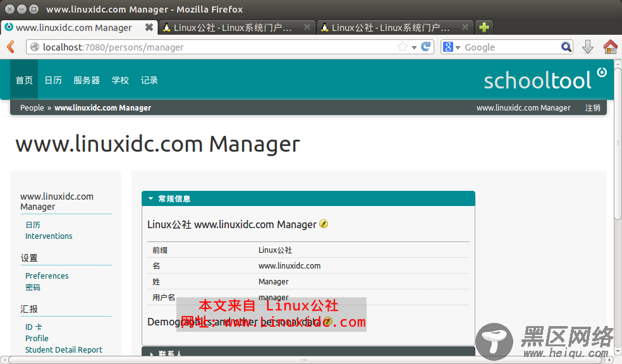Click the horizontal scrollbar at the bottom

(304, 360)
